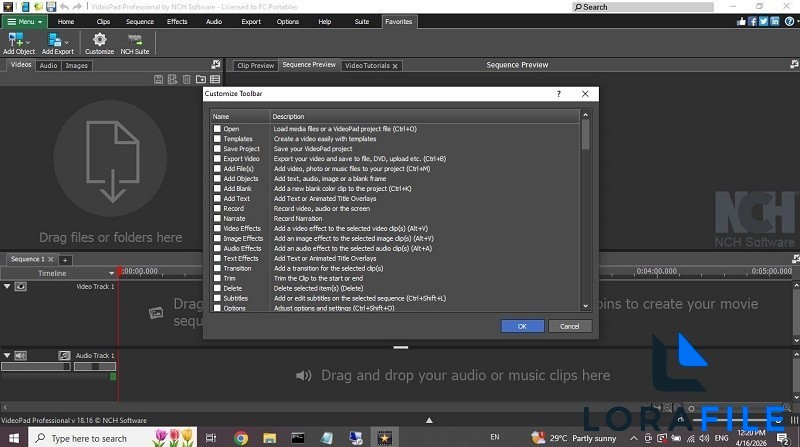
Task: Open File Explorer from the taskbar
Action: tap(269, 438)
